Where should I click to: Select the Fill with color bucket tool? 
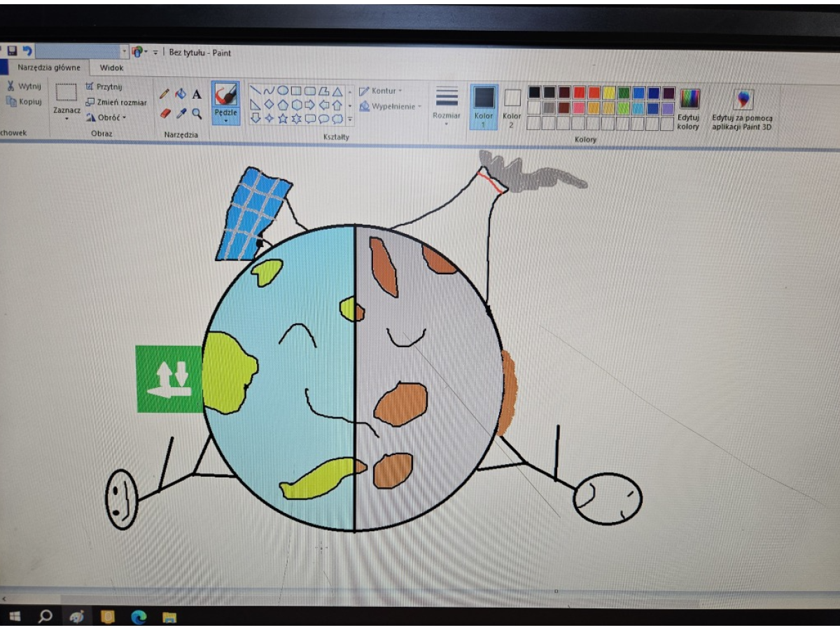(181, 94)
